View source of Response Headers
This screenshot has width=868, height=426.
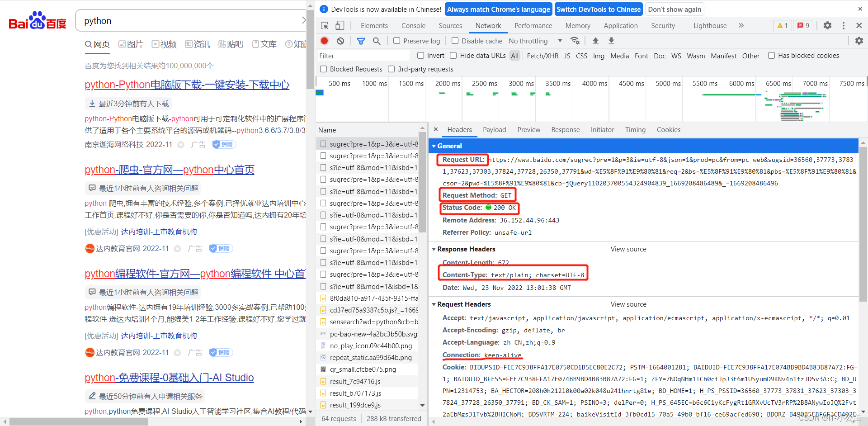[628, 249]
